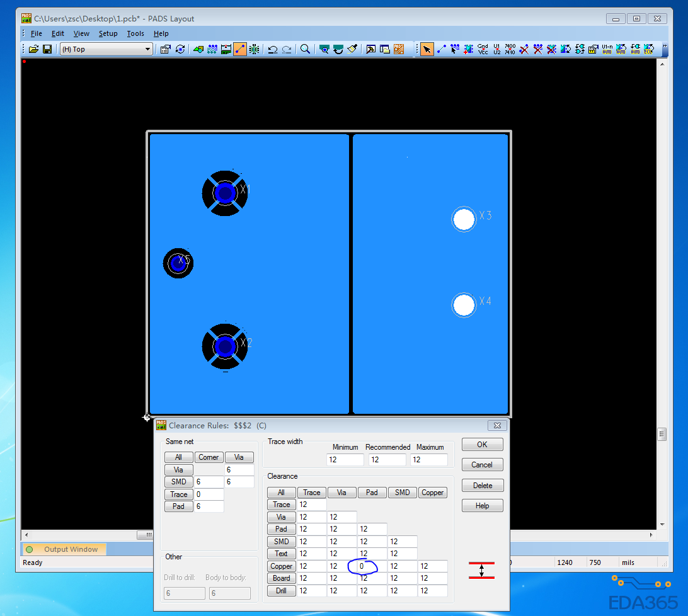Screen dimensions: 688x616
Task: Click the U1/U2 Rename Component icon
Action: point(496,49)
